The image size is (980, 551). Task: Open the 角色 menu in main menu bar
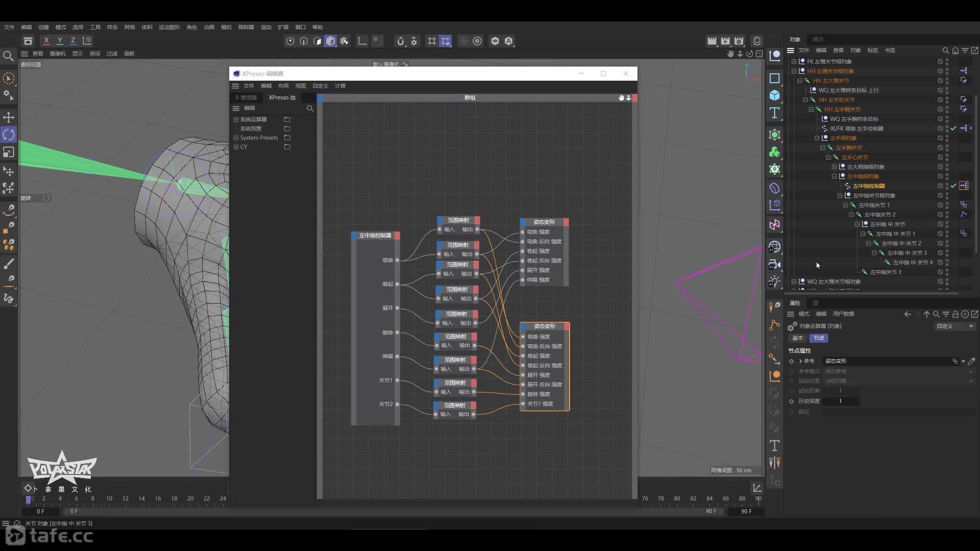[192, 27]
